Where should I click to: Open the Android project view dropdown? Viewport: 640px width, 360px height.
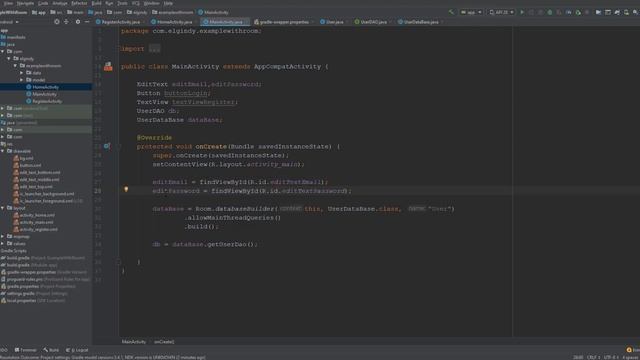pyautogui.click(x=9, y=22)
